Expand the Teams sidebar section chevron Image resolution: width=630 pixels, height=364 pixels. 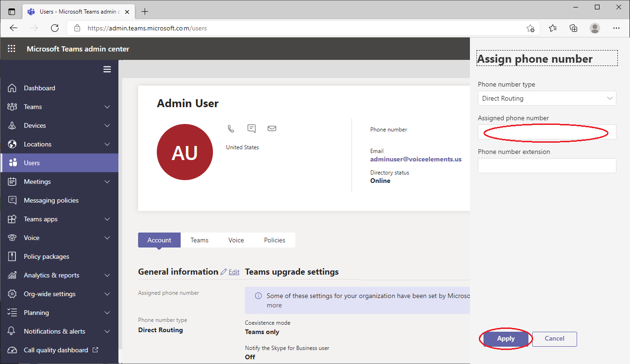coord(107,107)
